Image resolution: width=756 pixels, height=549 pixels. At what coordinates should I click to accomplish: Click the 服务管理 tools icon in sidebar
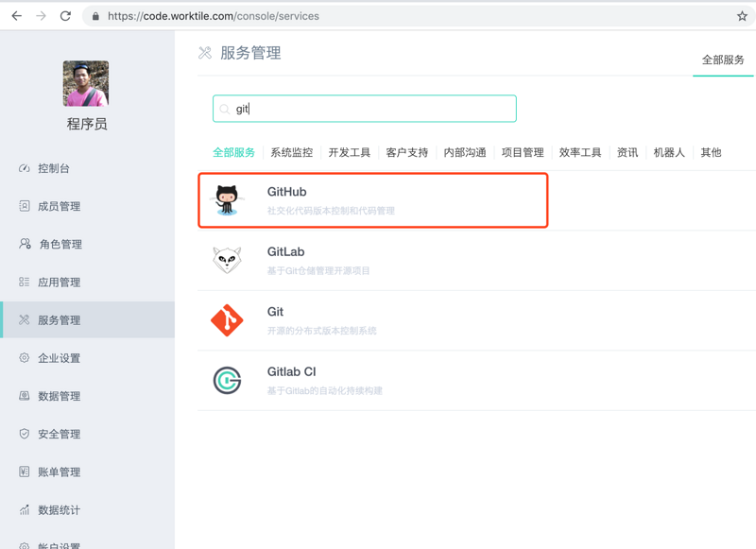(25, 319)
